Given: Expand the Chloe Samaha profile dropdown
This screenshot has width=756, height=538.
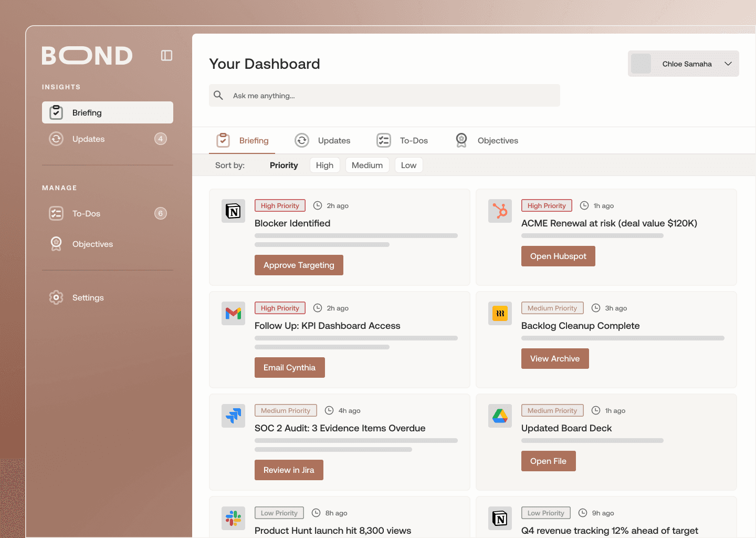Looking at the screenshot, I should coord(683,64).
